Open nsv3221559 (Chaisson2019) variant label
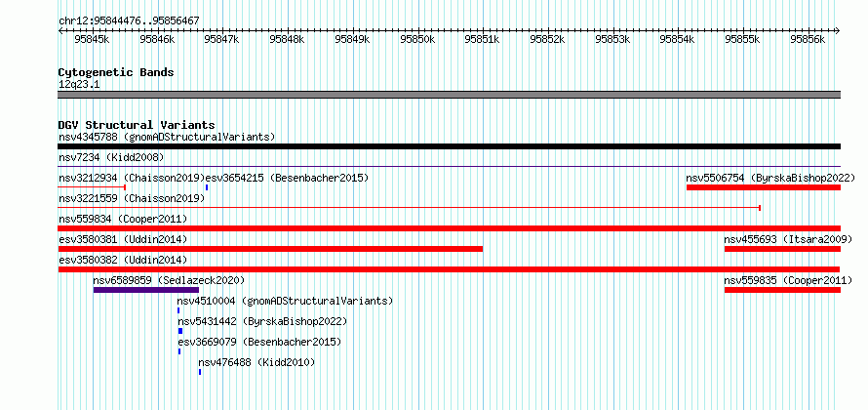The image size is (868, 410). [x=132, y=198]
